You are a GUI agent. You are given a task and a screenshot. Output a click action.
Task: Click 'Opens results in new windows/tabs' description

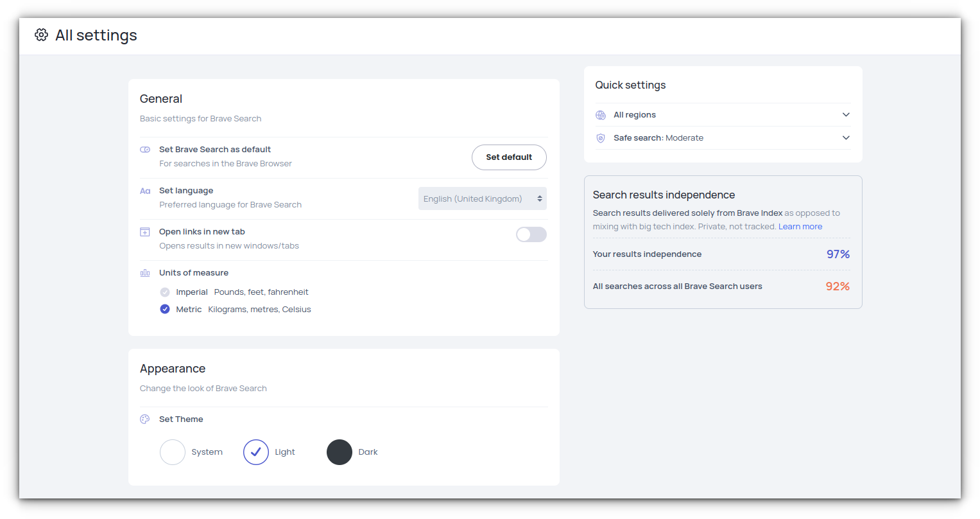coord(229,246)
